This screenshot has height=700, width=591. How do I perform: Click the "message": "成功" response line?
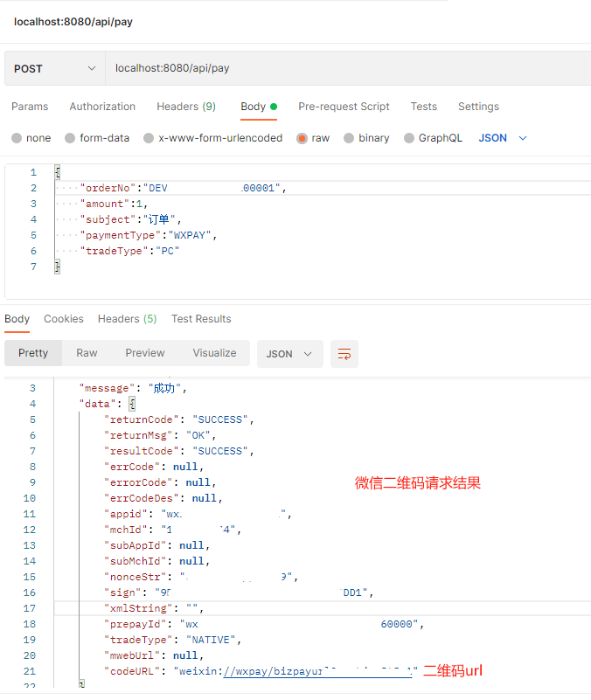click(x=133, y=388)
